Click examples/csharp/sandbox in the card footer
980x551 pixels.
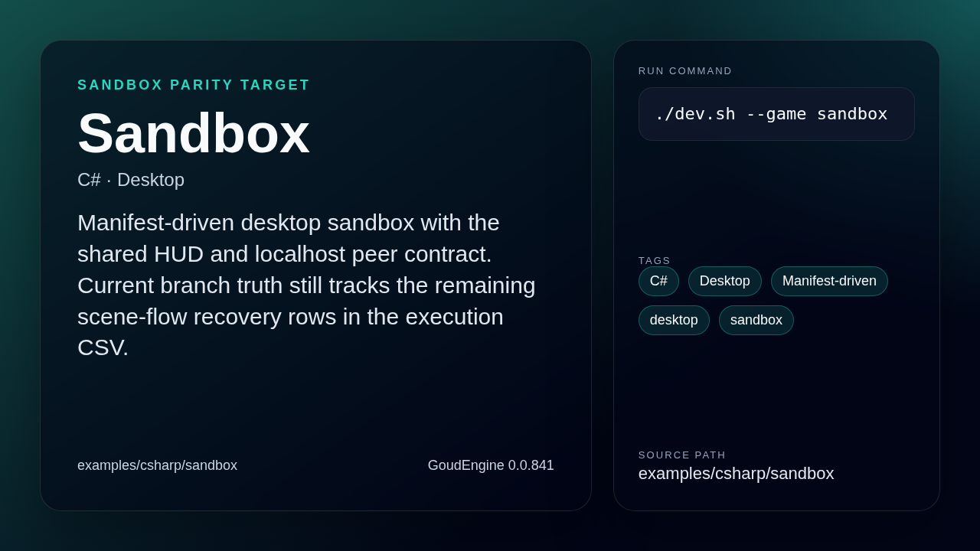157,465
